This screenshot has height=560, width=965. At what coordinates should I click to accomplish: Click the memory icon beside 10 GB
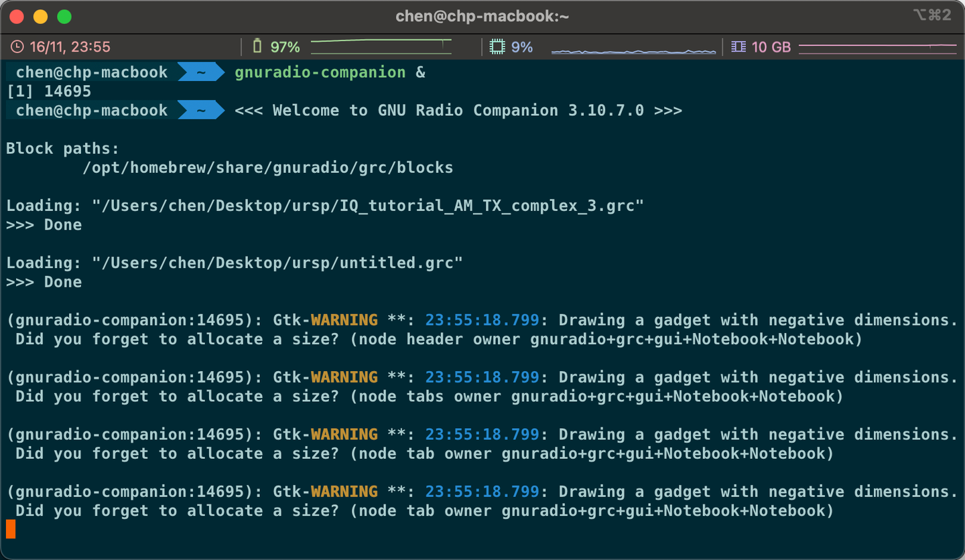coord(738,47)
